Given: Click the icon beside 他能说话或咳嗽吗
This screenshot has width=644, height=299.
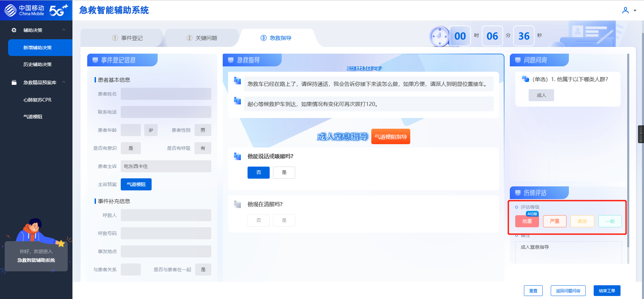Looking at the screenshot, I should tap(237, 156).
